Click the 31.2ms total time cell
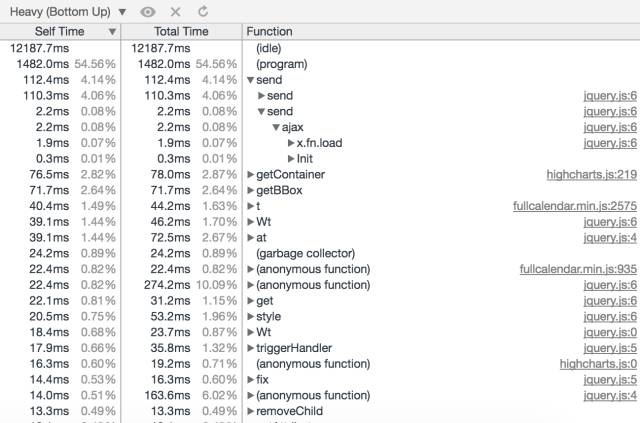 [170, 301]
